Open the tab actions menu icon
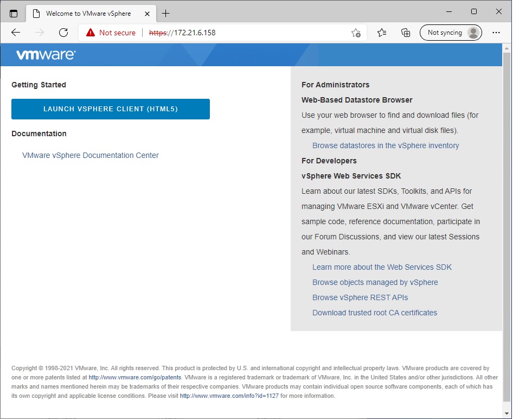This screenshot has height=419, width=532. coord(14,14)
